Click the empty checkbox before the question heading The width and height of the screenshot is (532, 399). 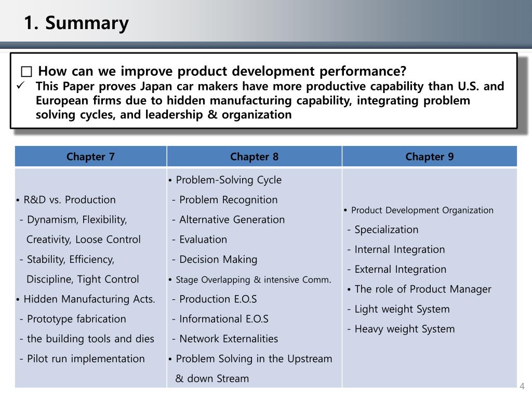(26, 72)
